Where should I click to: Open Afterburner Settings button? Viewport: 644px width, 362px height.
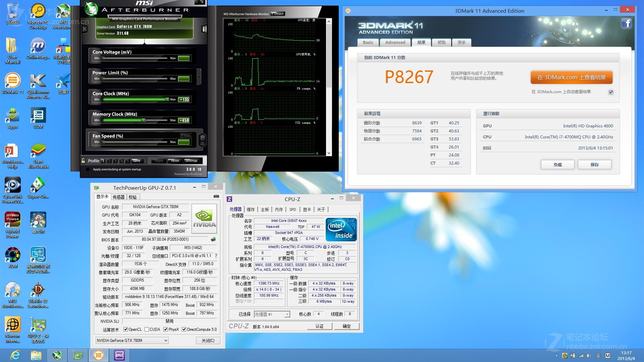coord(191,161)
